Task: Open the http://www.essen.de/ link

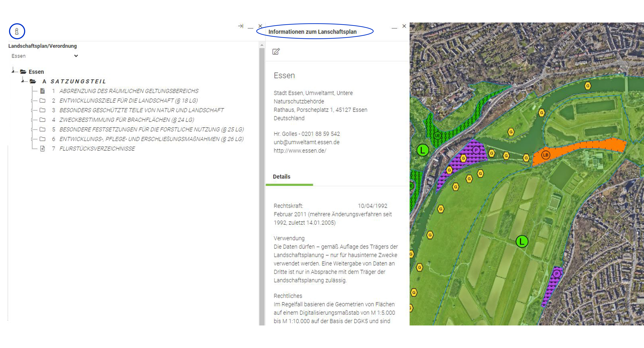Action: [300, 151]
